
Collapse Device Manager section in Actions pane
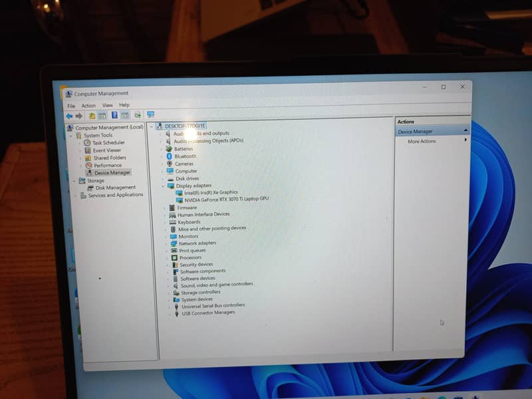tap(465, 130)
